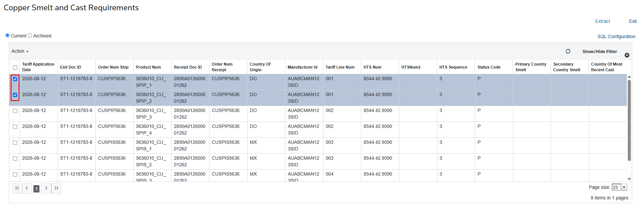
Task: Click product cell 5636010_CU_SPIS_1
Action: click(x=152, y=145)
